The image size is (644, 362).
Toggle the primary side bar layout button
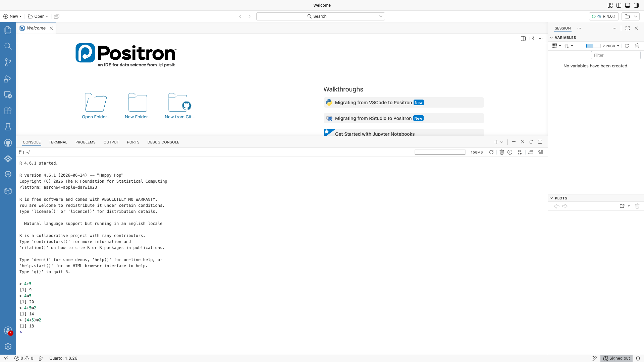pos(619,5)
